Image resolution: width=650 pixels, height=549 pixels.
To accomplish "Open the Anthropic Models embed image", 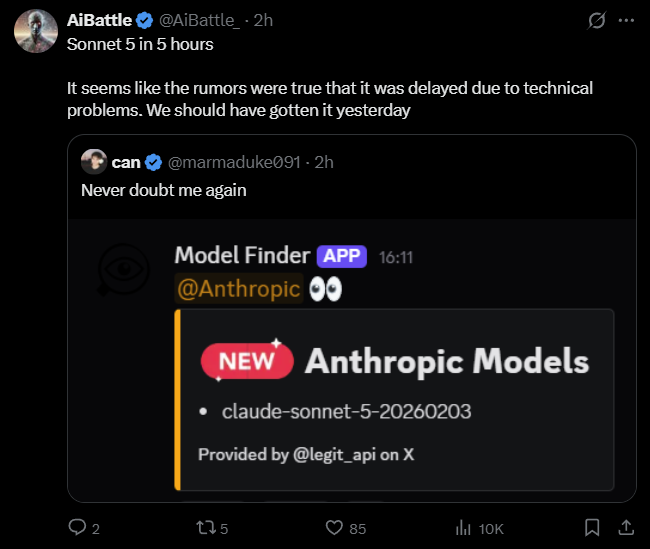I will tap(394, 399).
